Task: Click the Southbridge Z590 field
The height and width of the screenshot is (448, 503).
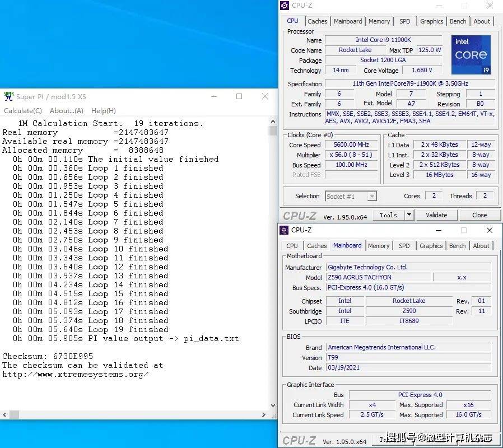Action: point(409,311)
